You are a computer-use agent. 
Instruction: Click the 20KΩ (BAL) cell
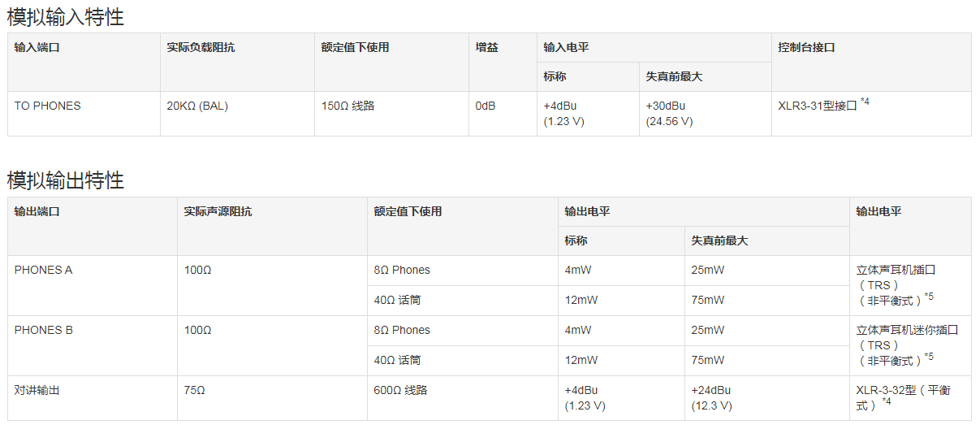point(197,106)
